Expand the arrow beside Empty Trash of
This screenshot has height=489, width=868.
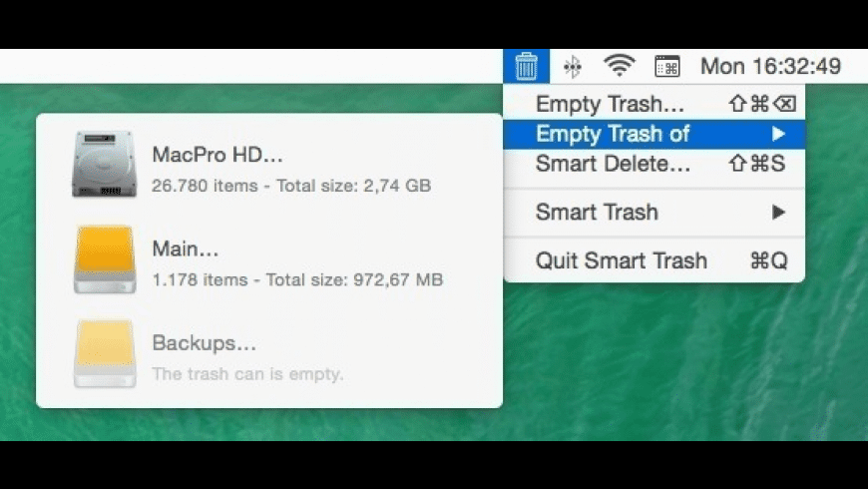click(778, 134)
